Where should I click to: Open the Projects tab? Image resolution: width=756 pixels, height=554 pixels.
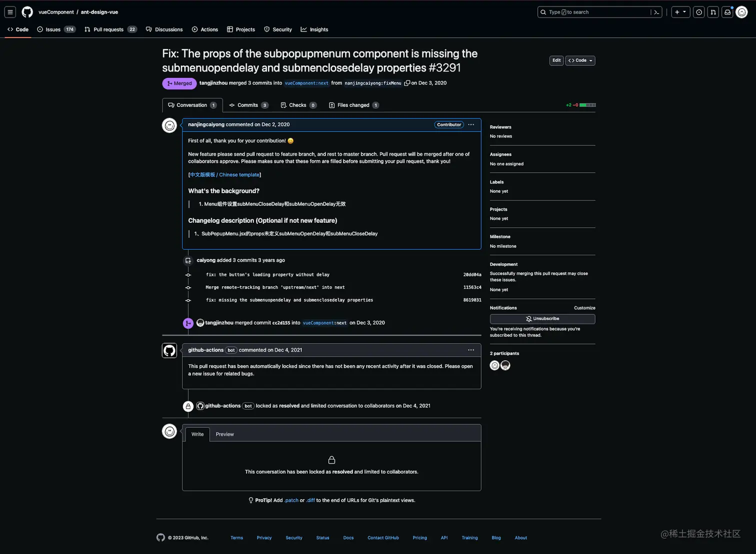(241, 29)
